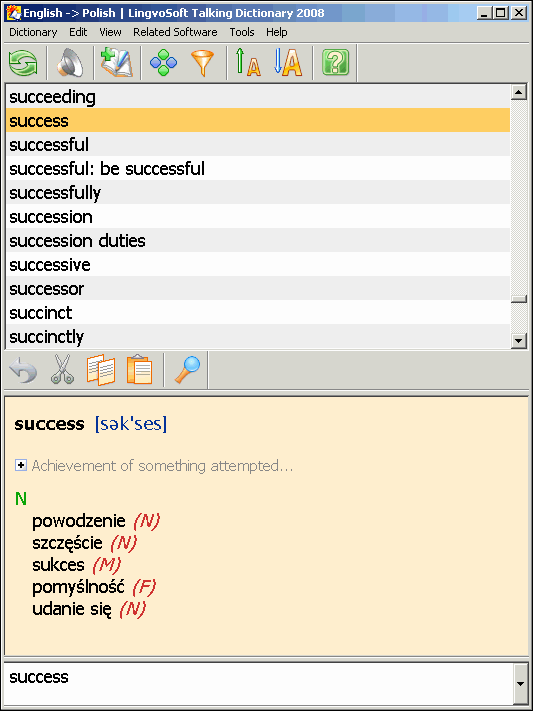Click the add new entry book icon
Viewport: 533px width, 711px height.
(x=117, y=63)
